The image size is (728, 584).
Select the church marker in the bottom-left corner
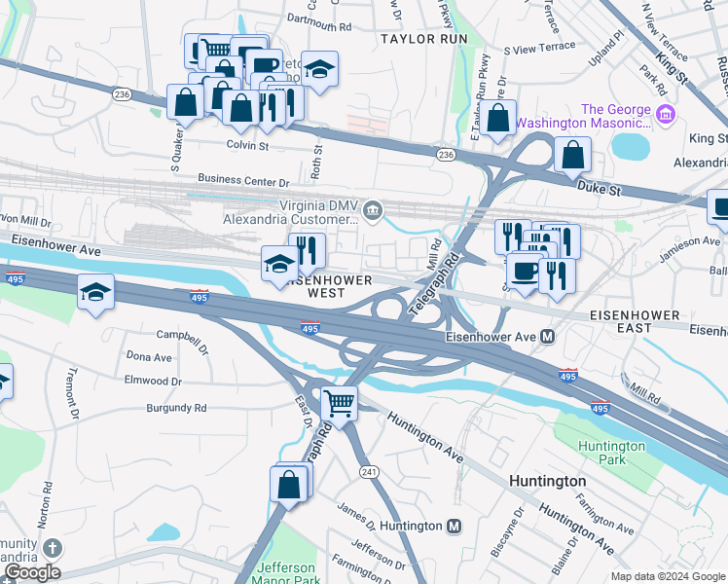click(x=53, y=548)
